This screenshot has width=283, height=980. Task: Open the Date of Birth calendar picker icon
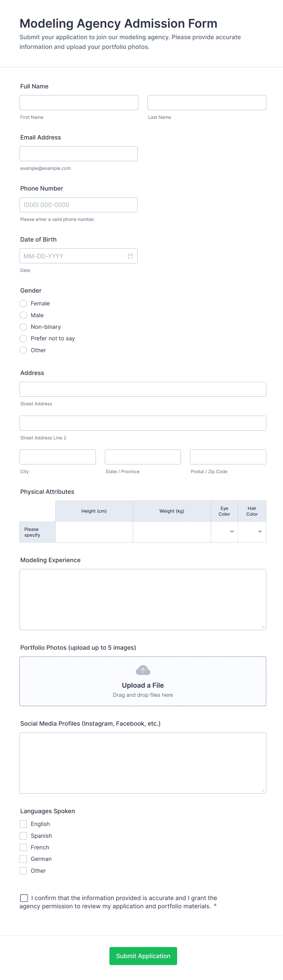130,256
